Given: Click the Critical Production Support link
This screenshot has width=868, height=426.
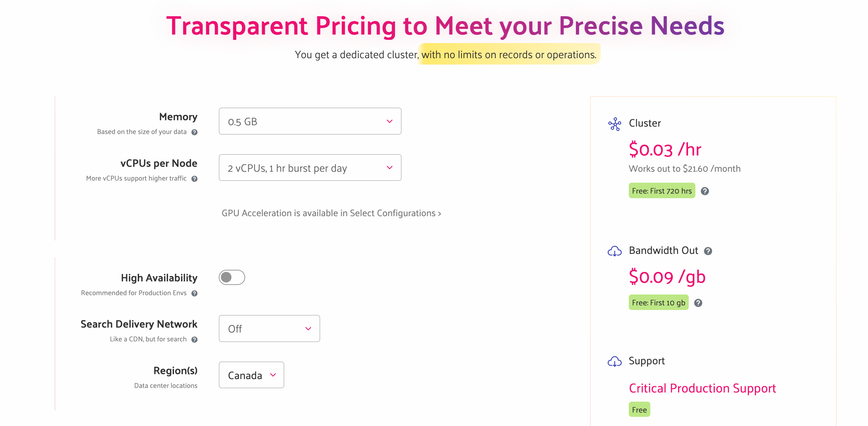Looking at the screenshot, I should [x=702, y=388].
